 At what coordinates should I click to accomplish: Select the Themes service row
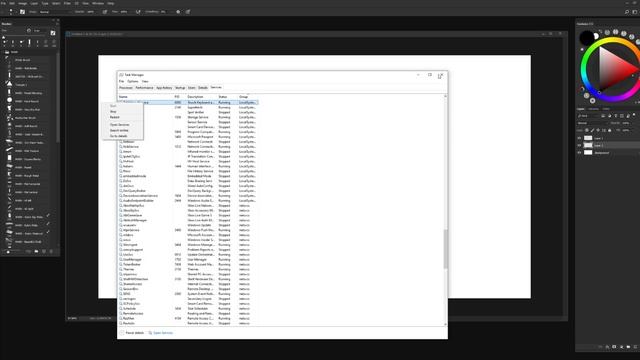click(x=188, y=269)
